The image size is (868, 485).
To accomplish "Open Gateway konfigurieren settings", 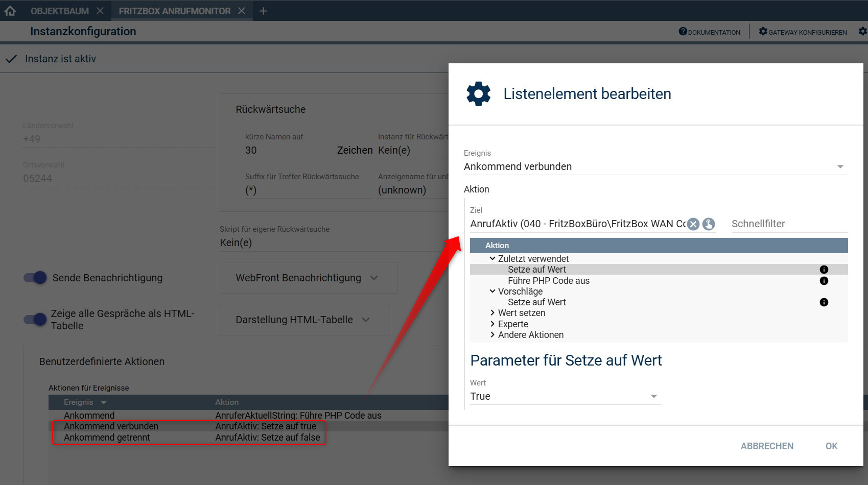I will pos(803,32).
